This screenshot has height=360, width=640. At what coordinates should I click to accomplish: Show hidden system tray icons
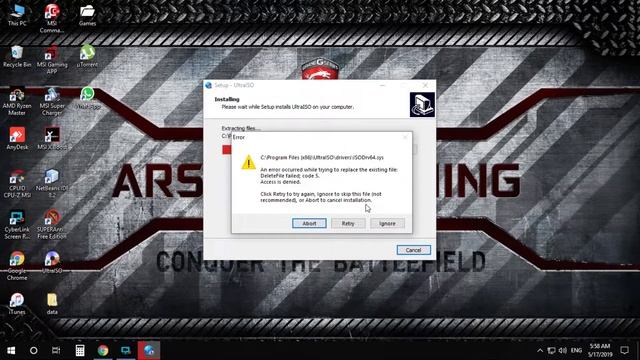pos(540,350)
